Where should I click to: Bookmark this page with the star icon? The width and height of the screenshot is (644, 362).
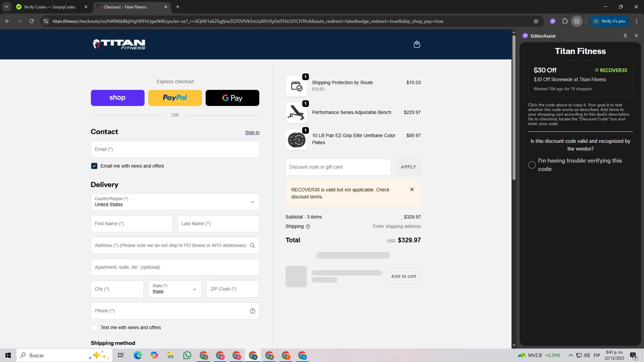536,21
